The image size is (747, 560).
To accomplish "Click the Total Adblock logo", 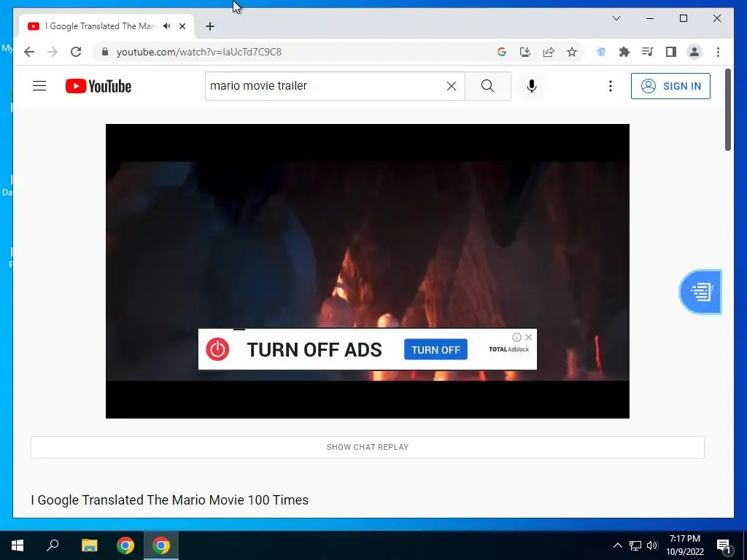I will click(508, 349).
